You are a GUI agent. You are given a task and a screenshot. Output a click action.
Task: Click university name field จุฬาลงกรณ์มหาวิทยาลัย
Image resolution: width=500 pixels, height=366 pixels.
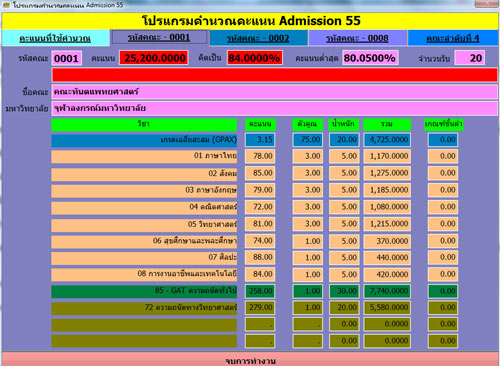coord(275,108)
